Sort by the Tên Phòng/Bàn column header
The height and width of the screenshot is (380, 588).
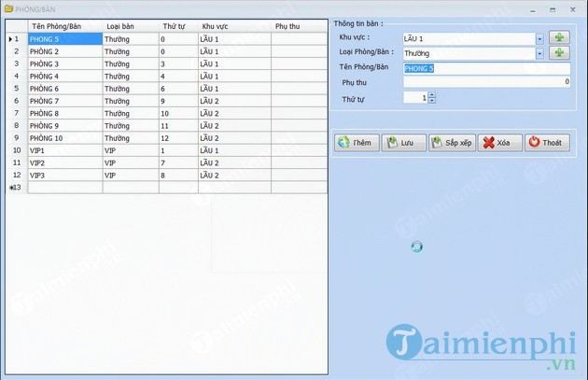[64, 27]
